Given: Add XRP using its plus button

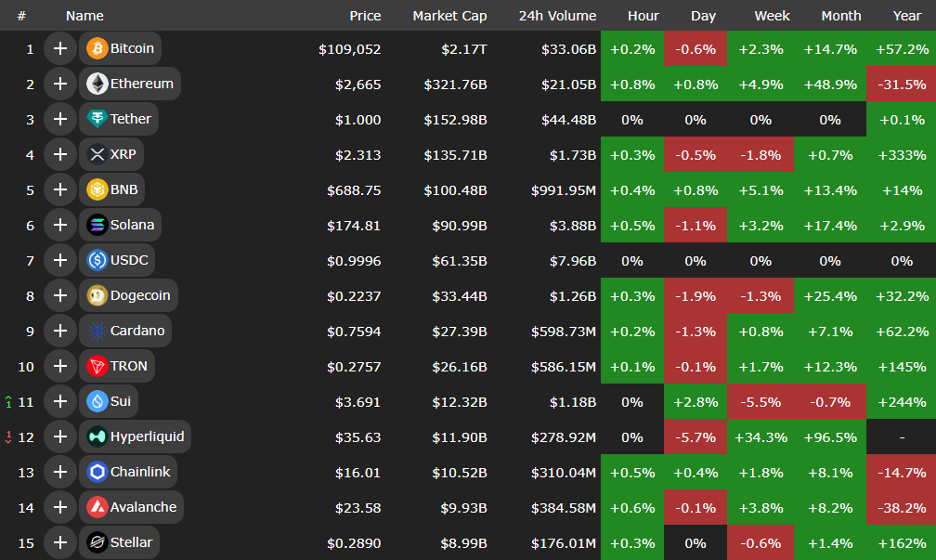Looking at the screenshot, I should (60, 154).
